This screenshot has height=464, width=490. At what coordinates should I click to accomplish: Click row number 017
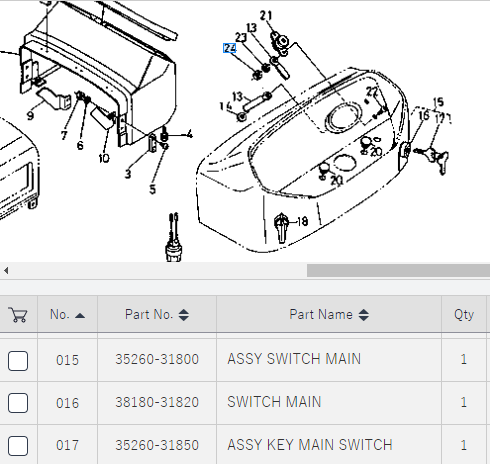[67, 445]
